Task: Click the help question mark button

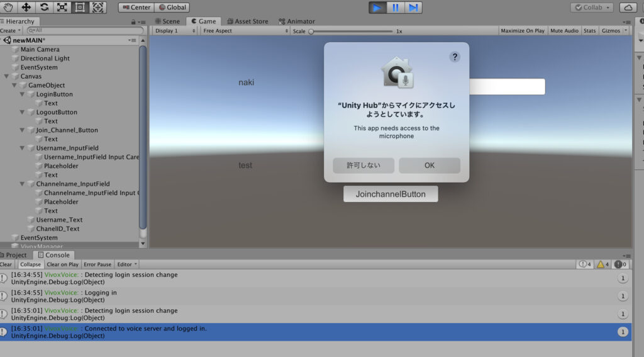Action: point(455,57)
